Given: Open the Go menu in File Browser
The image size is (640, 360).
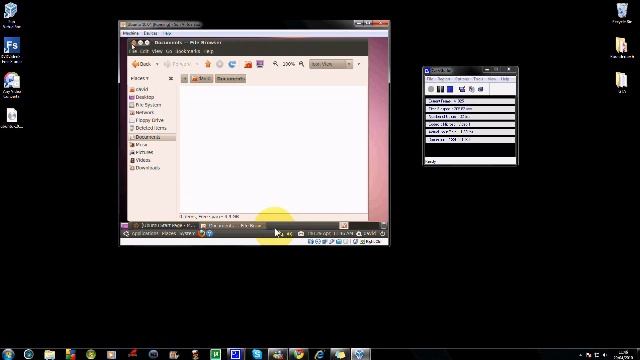Looking at the screenshot, I should [x=169, y=51].
